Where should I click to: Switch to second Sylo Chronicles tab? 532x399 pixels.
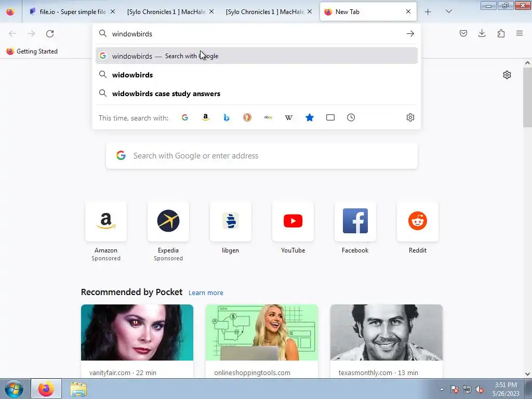pos(269,12)
